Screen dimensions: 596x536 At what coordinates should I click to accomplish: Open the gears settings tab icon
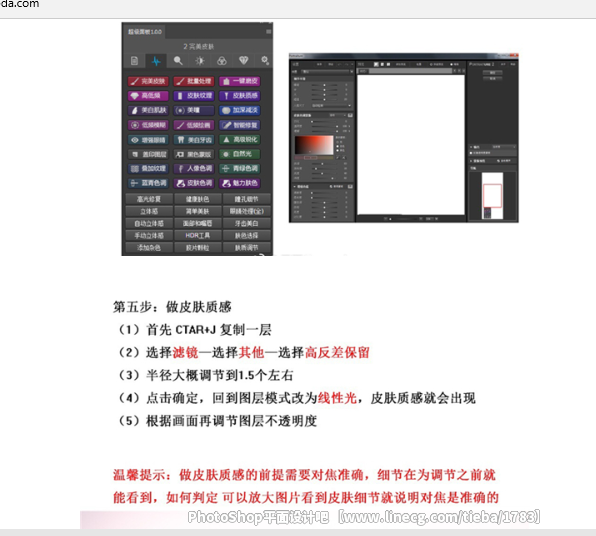(x=265, y=60)
